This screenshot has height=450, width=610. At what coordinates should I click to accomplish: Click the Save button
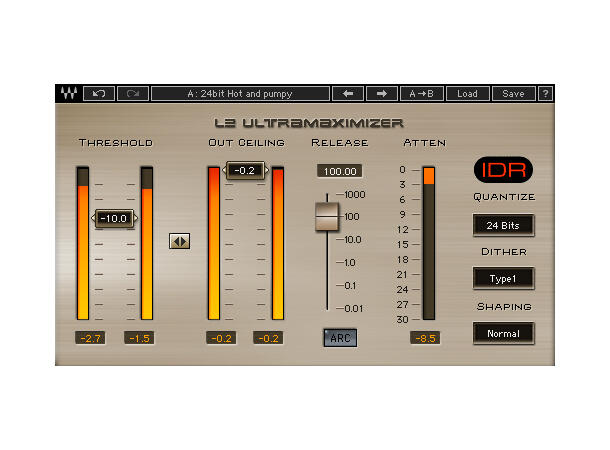click(514, 94)
